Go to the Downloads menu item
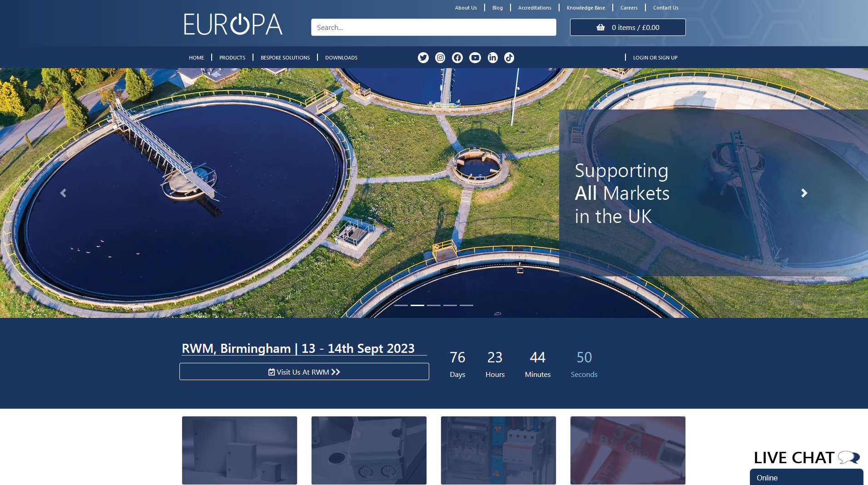868x485 pixels. [x=341, y=58]
